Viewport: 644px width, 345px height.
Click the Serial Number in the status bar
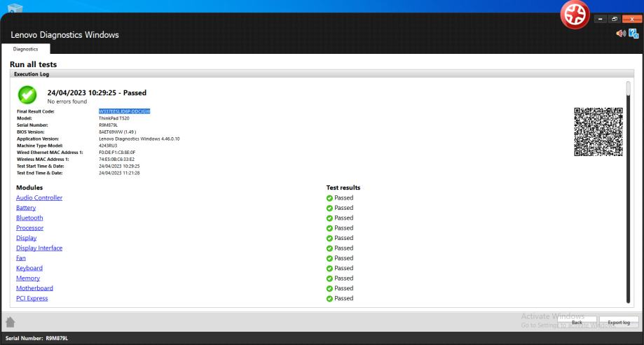point(36,339)
